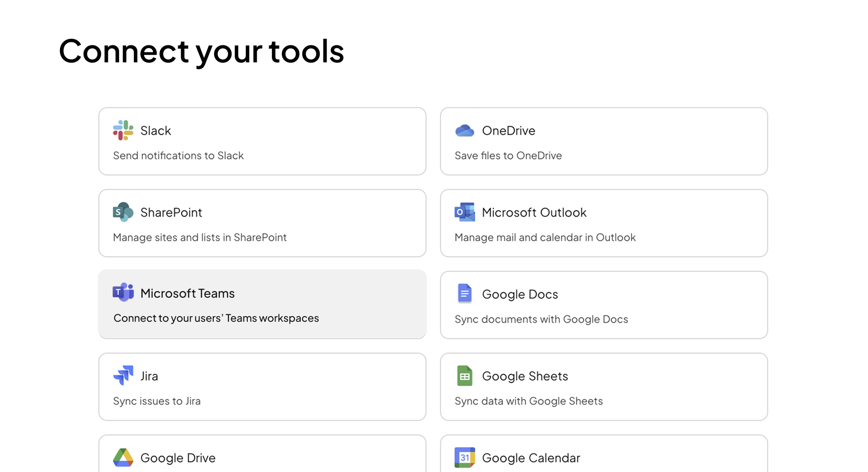Open the Google Calendar card

604,454
